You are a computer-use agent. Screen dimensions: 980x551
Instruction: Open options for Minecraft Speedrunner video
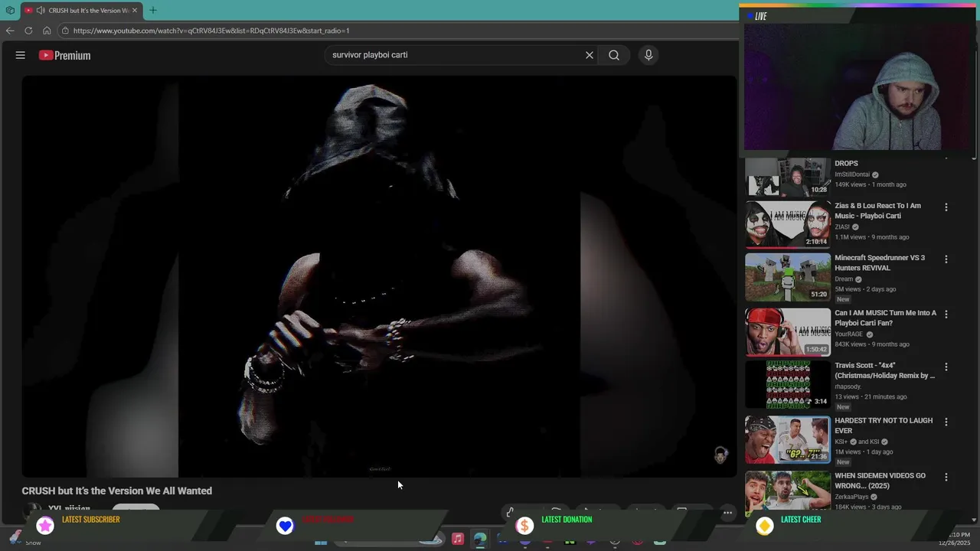946,259
